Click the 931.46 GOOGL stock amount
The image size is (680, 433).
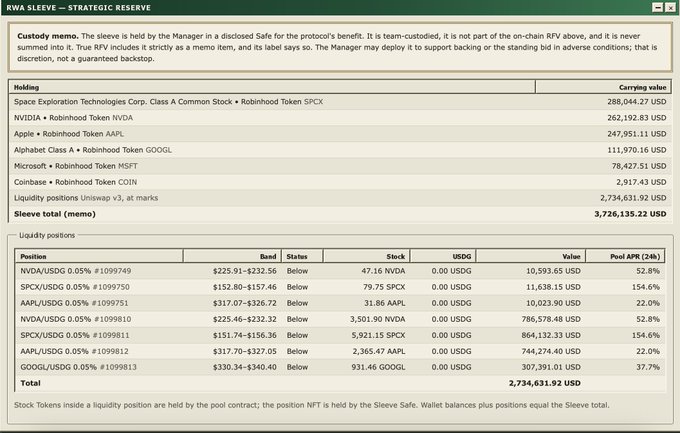(379, 367)
